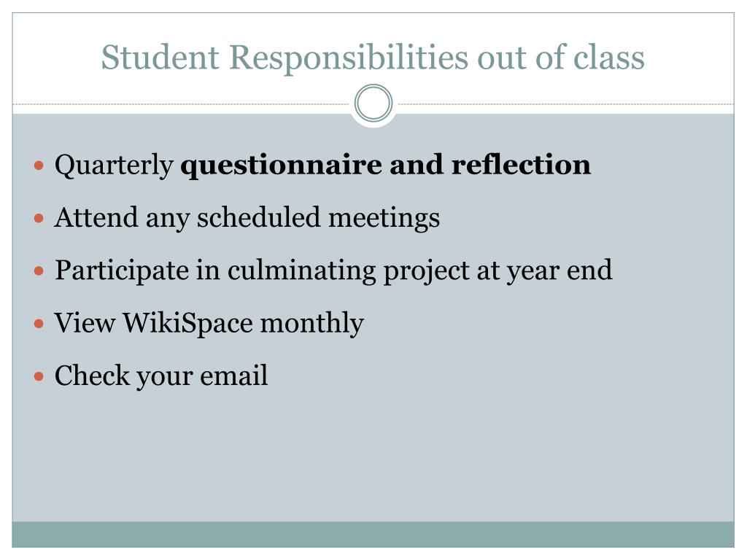Image resolution: width=747 pixels, height=560 pixels.
Task: Click the orange bullet beside View WikiSpace monthly
Action: 39,324
